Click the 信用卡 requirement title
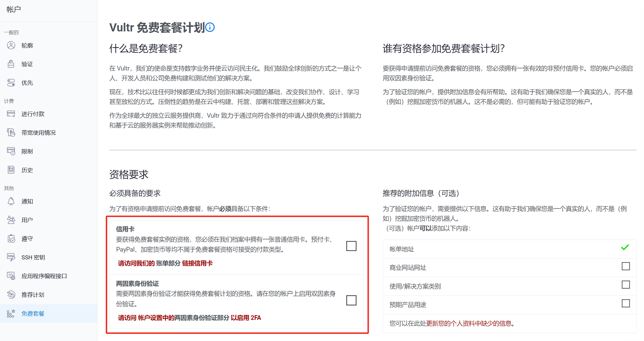Image resolution: width=644 pixels, height=341 pixels. click(125, 229)
